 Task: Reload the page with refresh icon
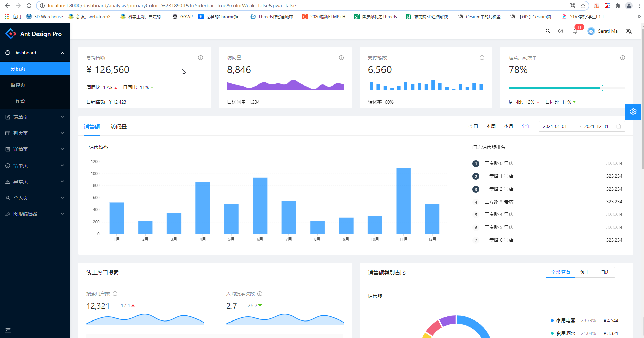point(29,6)
